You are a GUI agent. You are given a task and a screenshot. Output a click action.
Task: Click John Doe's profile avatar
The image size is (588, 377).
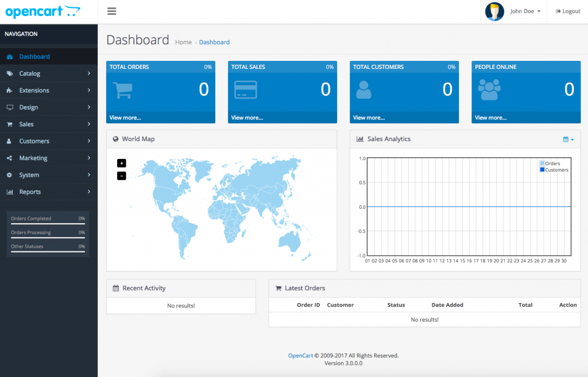tap(494, 11)
